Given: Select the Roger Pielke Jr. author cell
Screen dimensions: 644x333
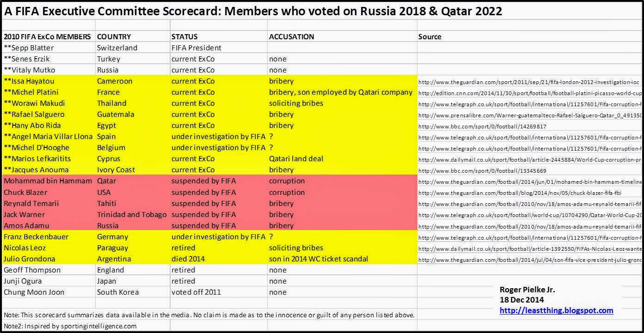Looking at the screenshot, I should [527, 290].
